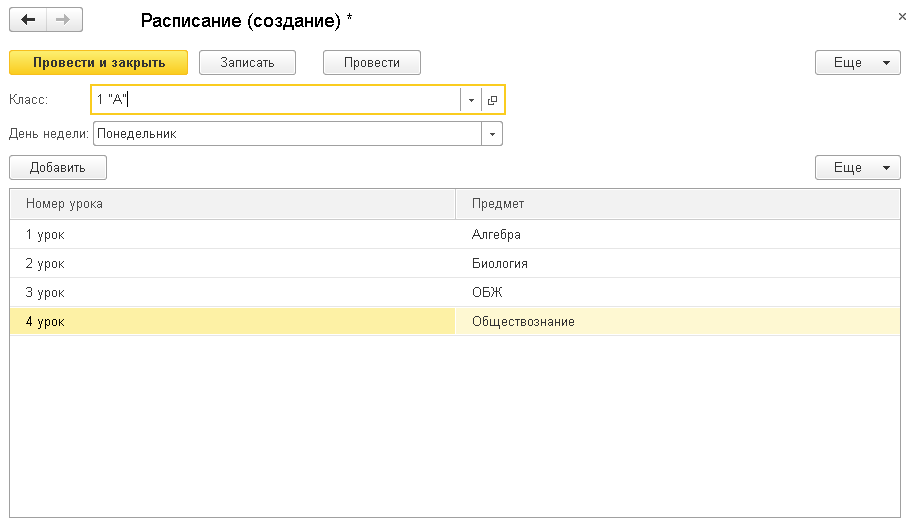This screenshot has width=914, height=523.
Task: Go back with the left arrow button
Action: 27,20
